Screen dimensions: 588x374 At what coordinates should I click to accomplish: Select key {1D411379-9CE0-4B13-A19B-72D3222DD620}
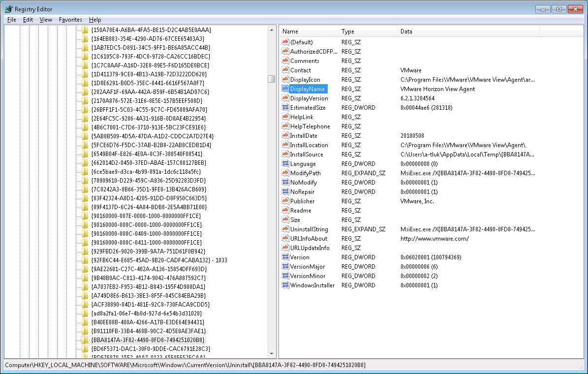[149, 74]
